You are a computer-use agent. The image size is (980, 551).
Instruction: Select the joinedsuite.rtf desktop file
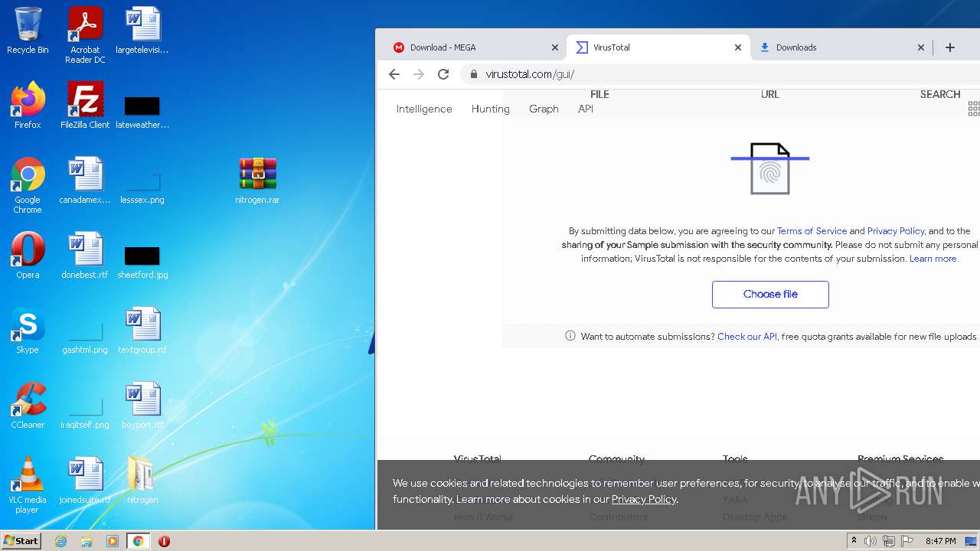point(85,481)
